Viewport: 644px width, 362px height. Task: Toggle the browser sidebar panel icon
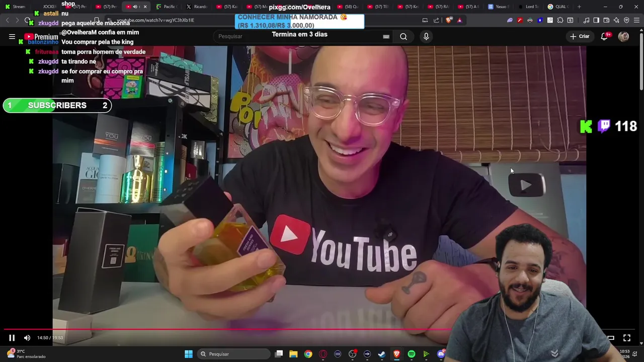coord(596,20)
